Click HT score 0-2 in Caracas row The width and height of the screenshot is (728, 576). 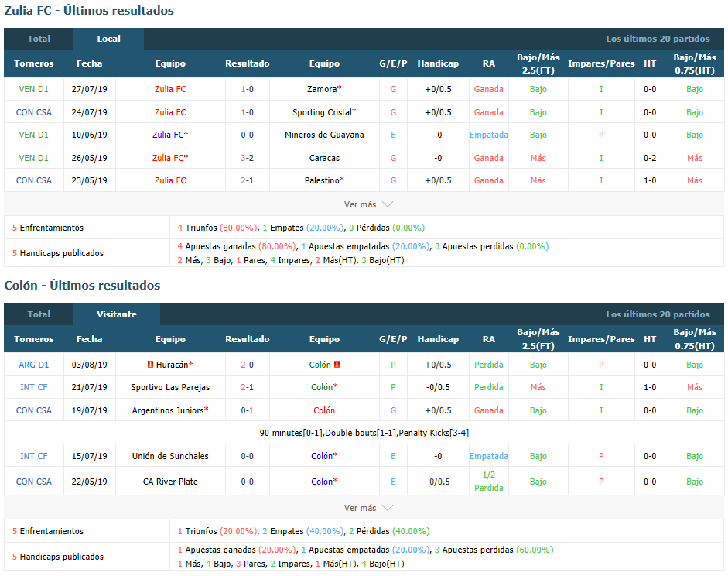[x=650, y=158]
